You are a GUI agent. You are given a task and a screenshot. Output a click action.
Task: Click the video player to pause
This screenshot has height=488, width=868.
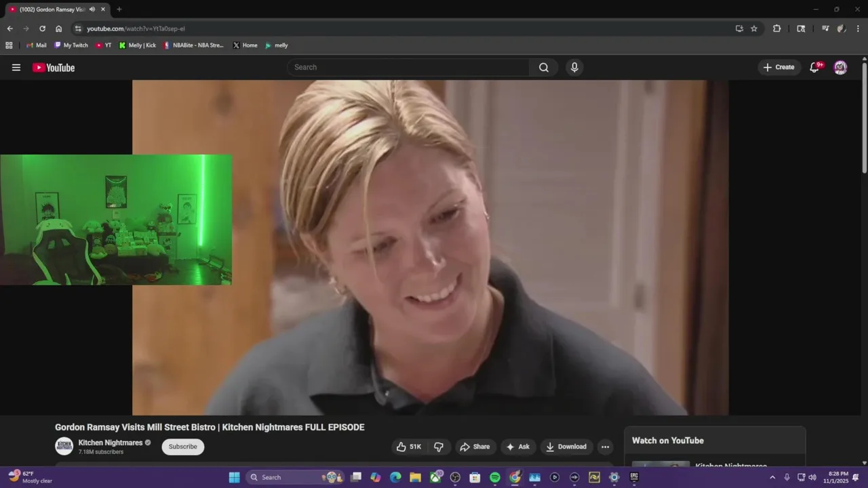[x=430, y=247]
